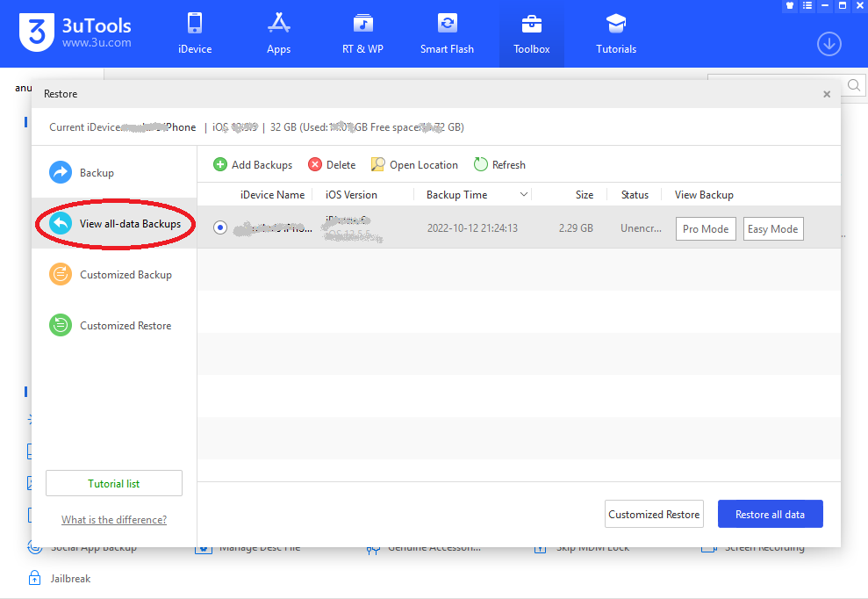Click the 3uTools logo
The image size is (868, 599).
pyautogui.click(x=75, y=32)
